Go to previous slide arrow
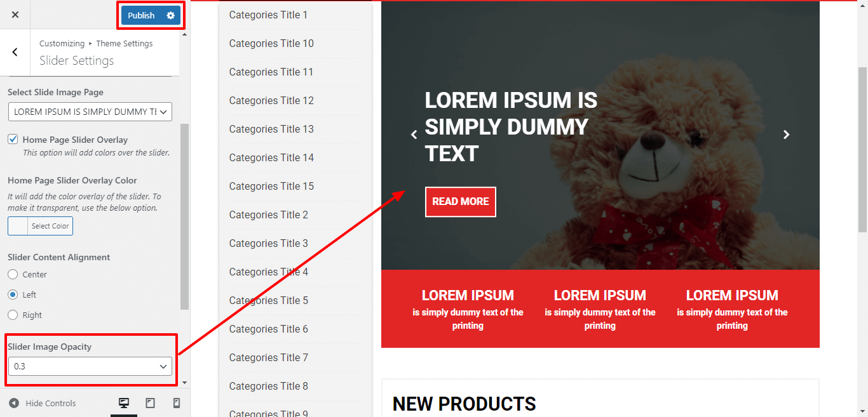The image size is (868, 417). tap(414, 135)
